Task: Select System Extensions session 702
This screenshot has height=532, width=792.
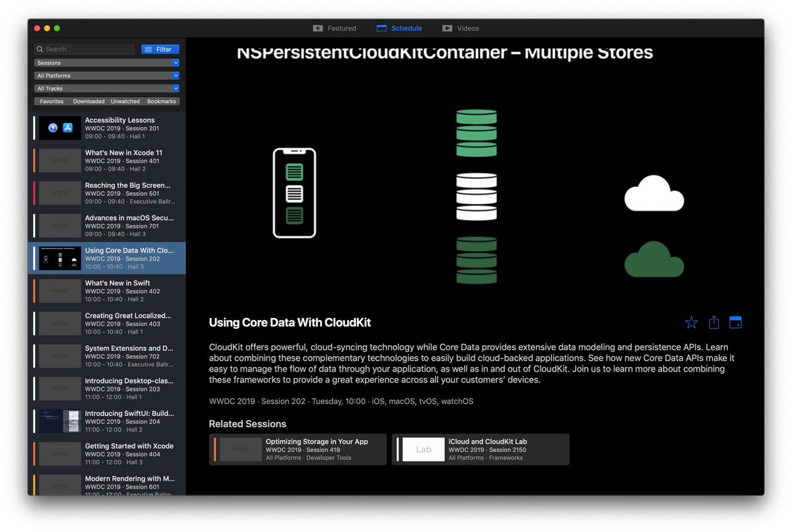Action: click(108, 356)
